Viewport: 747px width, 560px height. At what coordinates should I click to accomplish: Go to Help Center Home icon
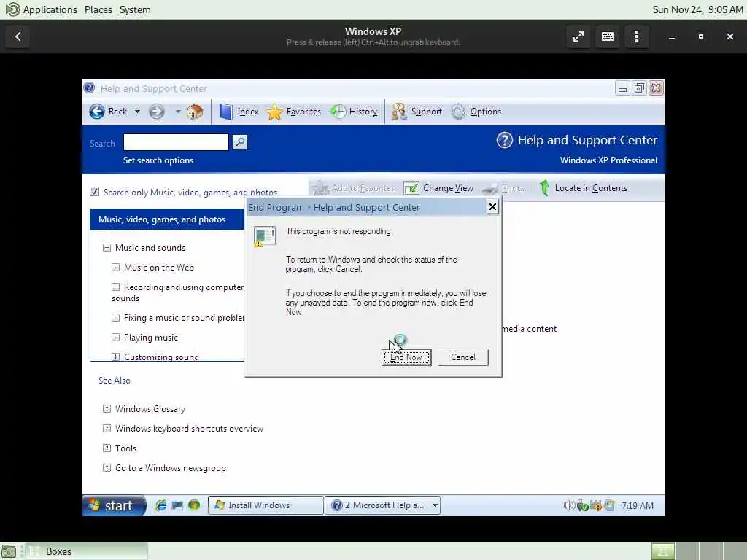click(x=194, y=112)
